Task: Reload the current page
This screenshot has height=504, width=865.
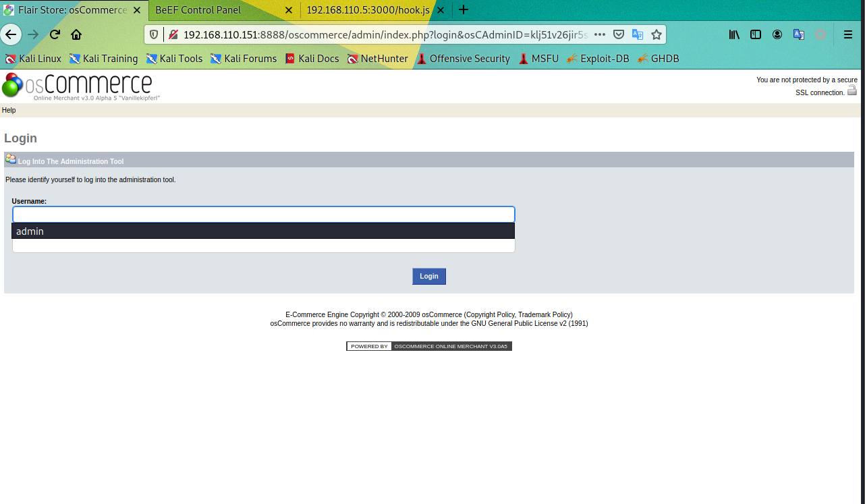Action: 55,34
